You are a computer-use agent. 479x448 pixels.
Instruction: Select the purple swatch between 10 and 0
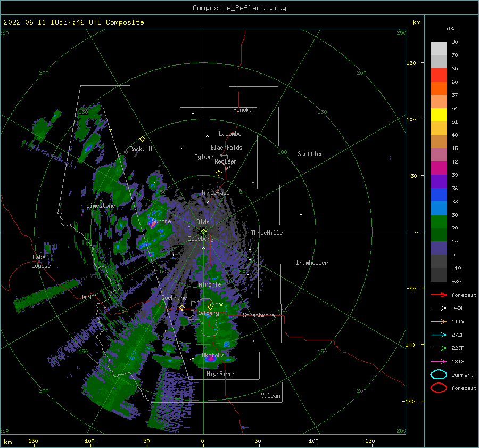439,248
